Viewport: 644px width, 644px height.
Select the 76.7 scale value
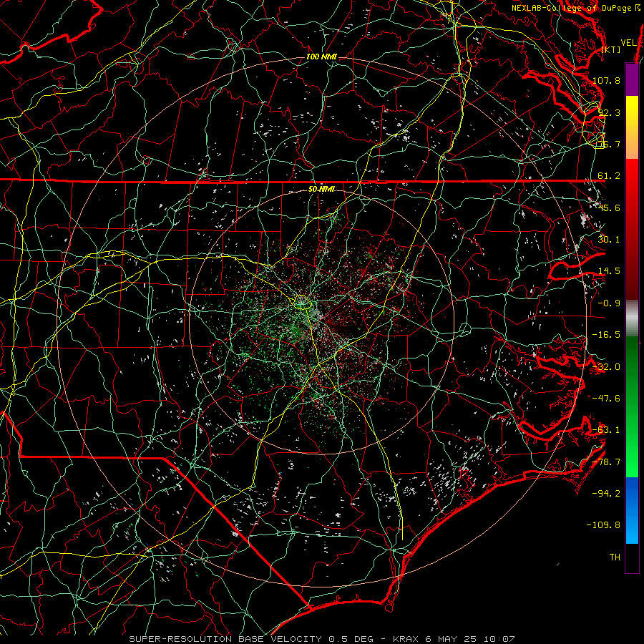[x=609, y=144]
